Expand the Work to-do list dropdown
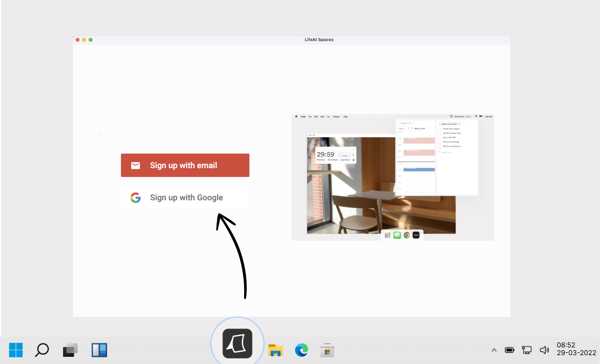The width and height of the screenshot is (600, 364). (459, 124)
